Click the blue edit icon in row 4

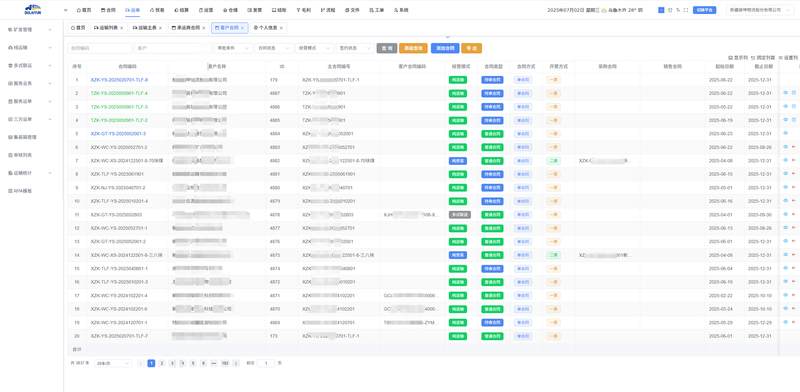click(x=793, y=120)
